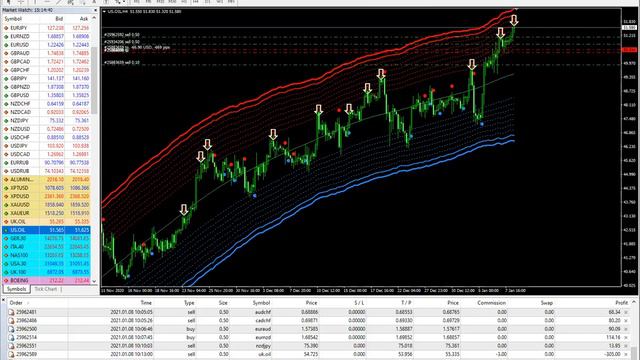The width and height of the screenshot is (640, 360).
Task: Click the USDJPY symbol direction icon
Action: click(x=6, y=146)
